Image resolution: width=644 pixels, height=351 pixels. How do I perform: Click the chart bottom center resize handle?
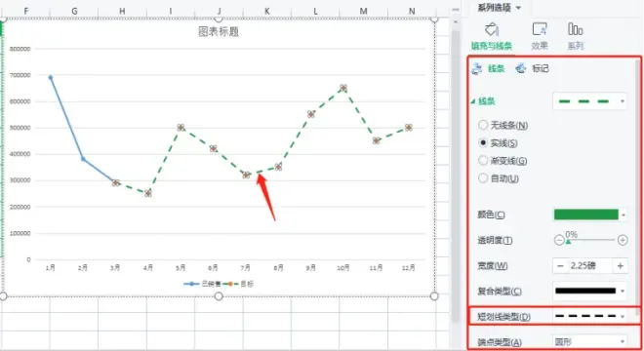[219, 296]
